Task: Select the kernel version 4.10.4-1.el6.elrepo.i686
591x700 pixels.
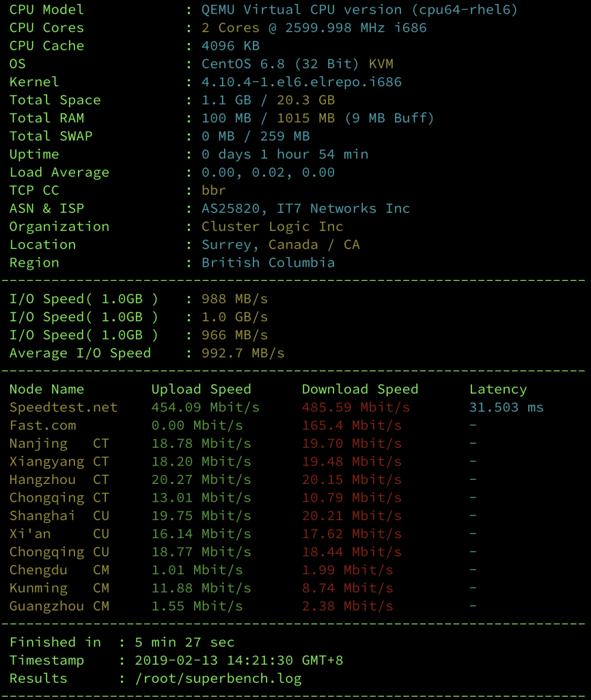Action: (x=301, y=82)
